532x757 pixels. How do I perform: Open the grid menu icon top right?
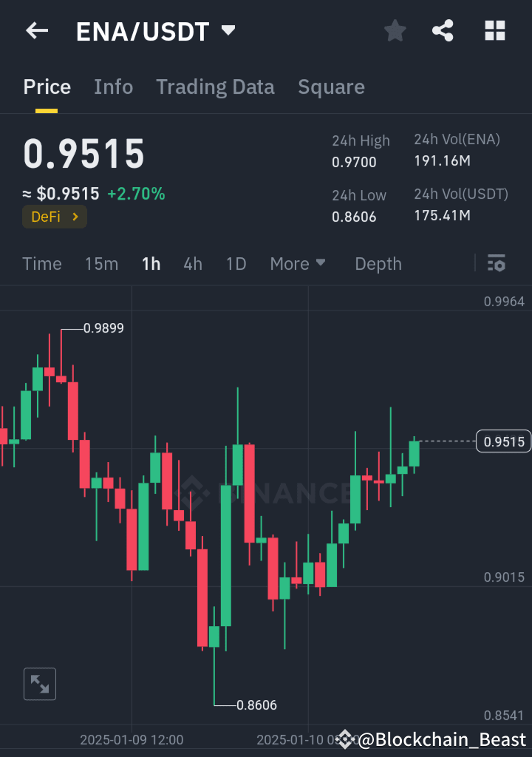[x=494, y=30]
